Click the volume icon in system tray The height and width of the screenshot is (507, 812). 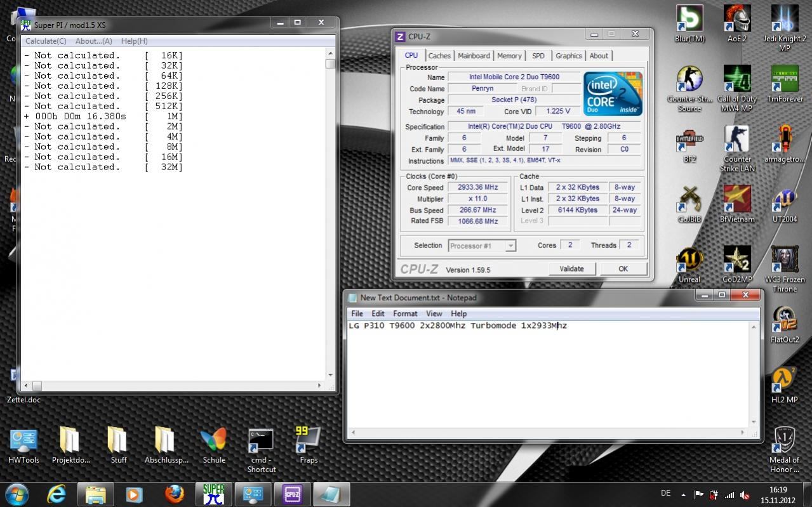click(x=745, y=495)
